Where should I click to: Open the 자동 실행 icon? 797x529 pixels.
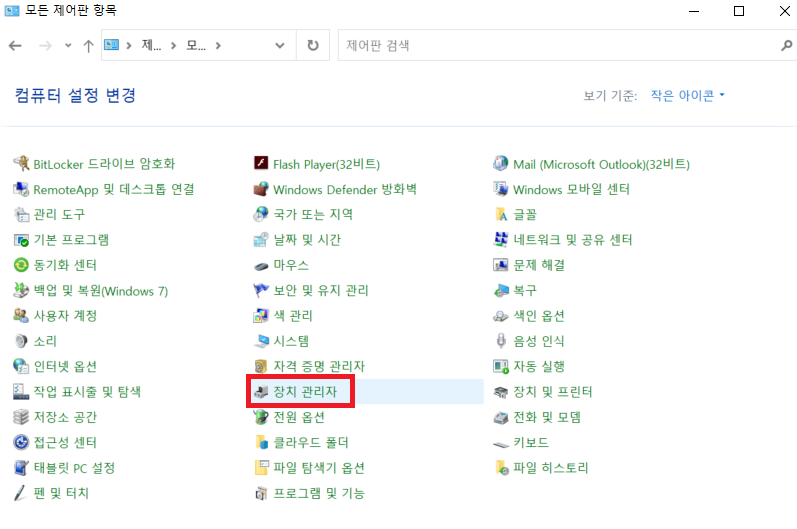click(x=501, y=366)
